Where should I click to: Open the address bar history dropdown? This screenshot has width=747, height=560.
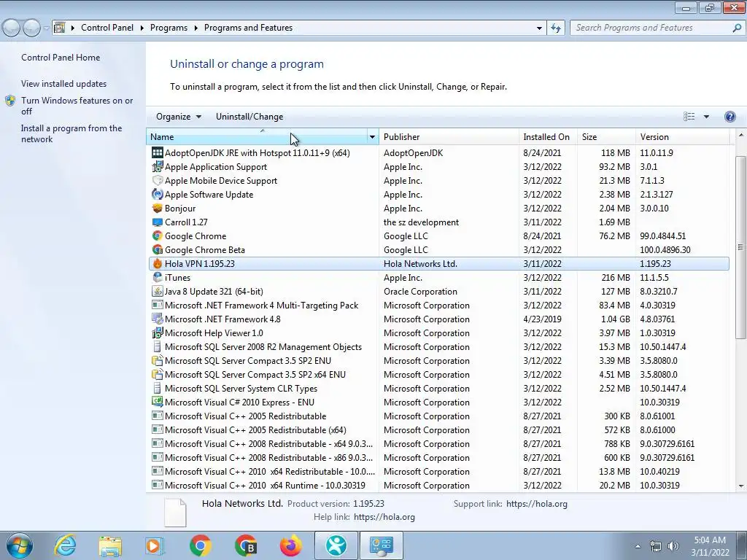click(539, 28)
